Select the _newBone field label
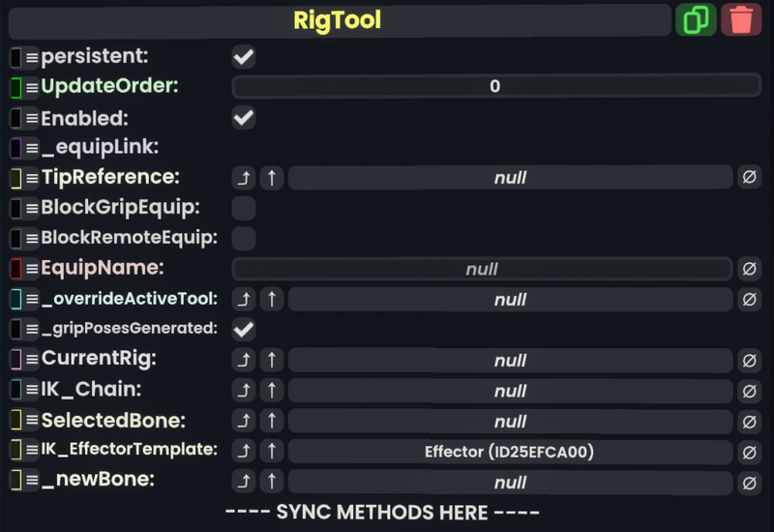 click(99, 479)
